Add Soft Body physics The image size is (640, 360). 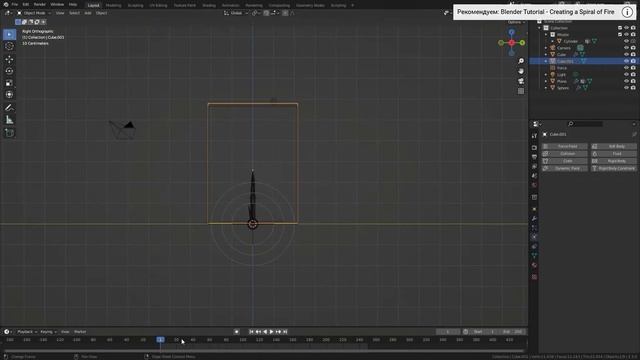tap(614, 146)
